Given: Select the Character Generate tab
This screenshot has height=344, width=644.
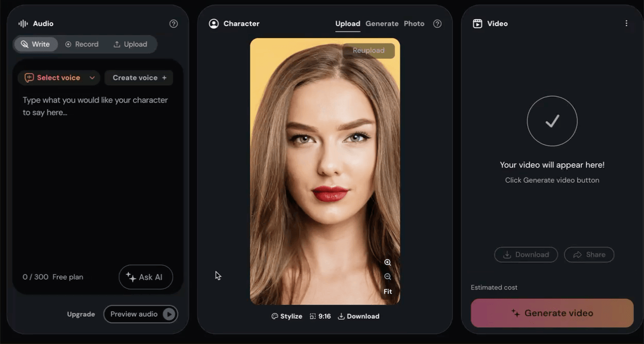Looking at the screenshot, I should (x=382, y=24).
